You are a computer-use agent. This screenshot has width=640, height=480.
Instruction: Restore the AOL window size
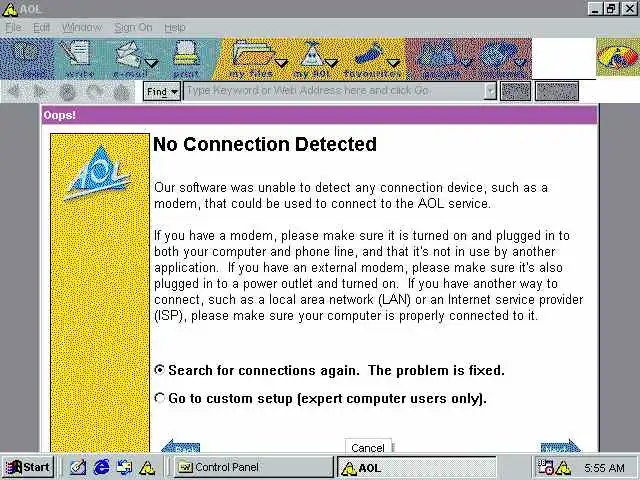pos(611,9)
